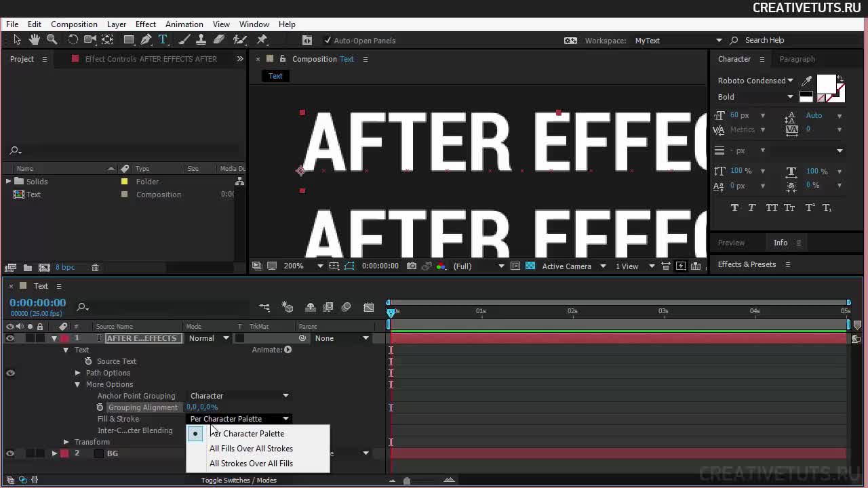Viewport: 868px width, 488px height.
Task: Select the Pan Behind anchor tool
Action: tap(107, 40)
